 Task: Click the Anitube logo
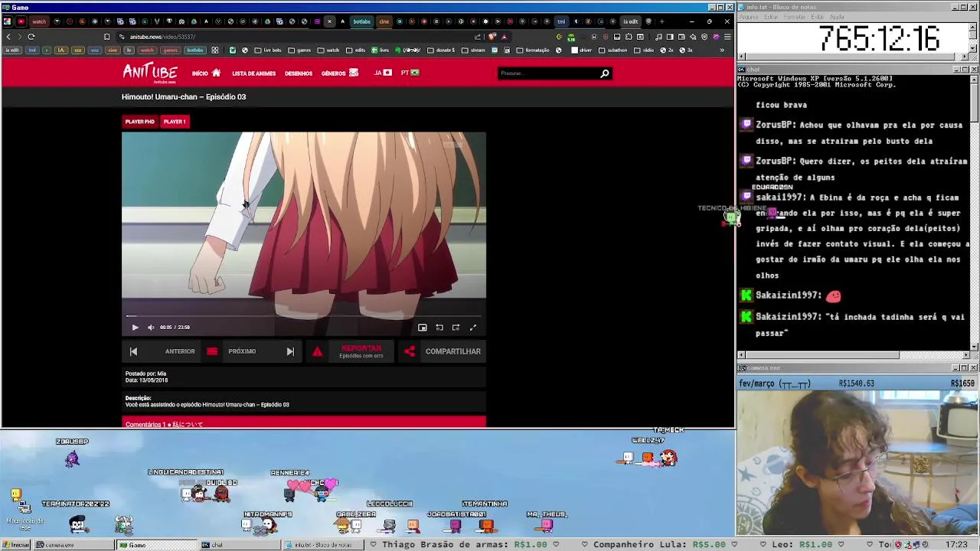(x=150, y=73)
